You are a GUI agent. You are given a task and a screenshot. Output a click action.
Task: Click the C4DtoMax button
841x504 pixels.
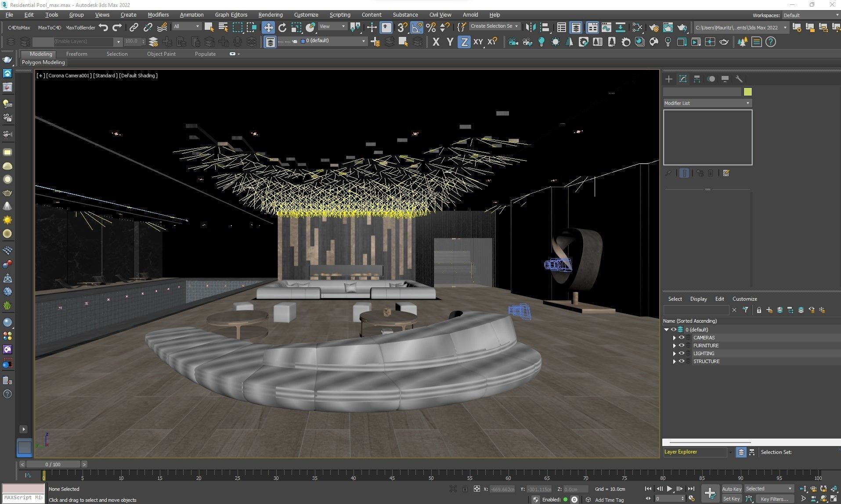pos(19,28)
